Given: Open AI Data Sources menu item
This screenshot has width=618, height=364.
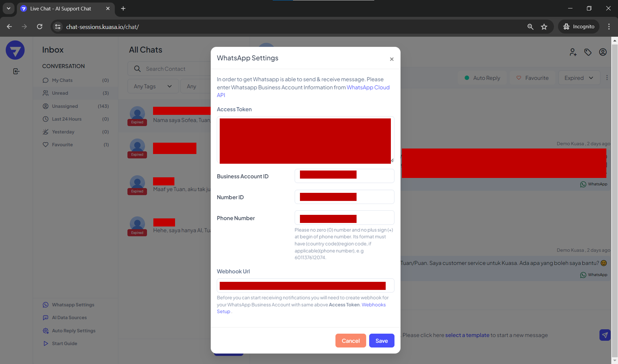Looking at the screenshot, I should pos(69,318).
